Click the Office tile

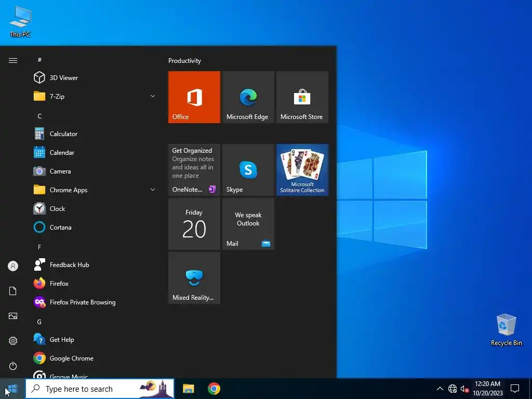[x=194, y=97]
